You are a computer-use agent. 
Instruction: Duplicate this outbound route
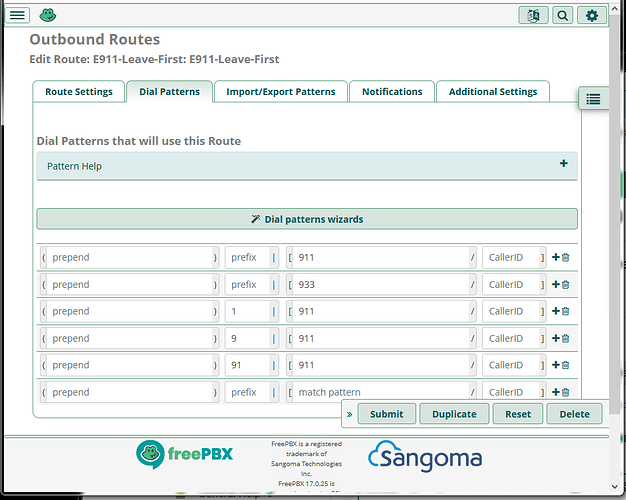[454, 414]
